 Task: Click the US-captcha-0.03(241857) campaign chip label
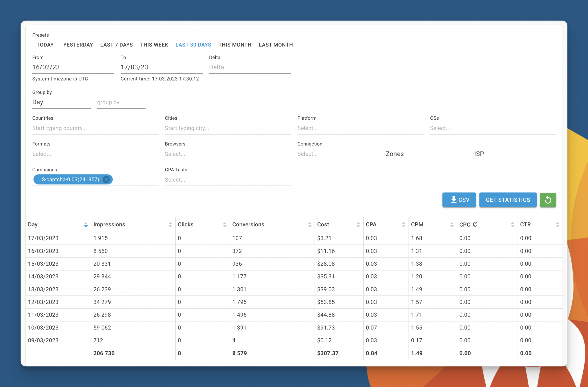(x=68, y=179)
